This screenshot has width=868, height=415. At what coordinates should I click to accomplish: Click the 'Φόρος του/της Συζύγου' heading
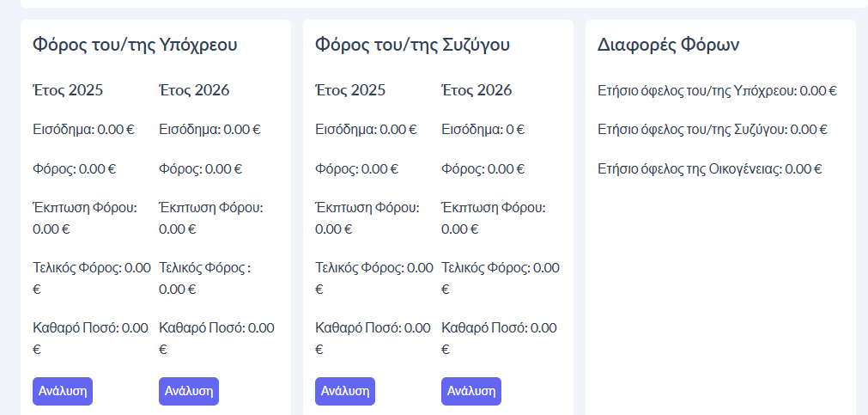click(412, 45)
